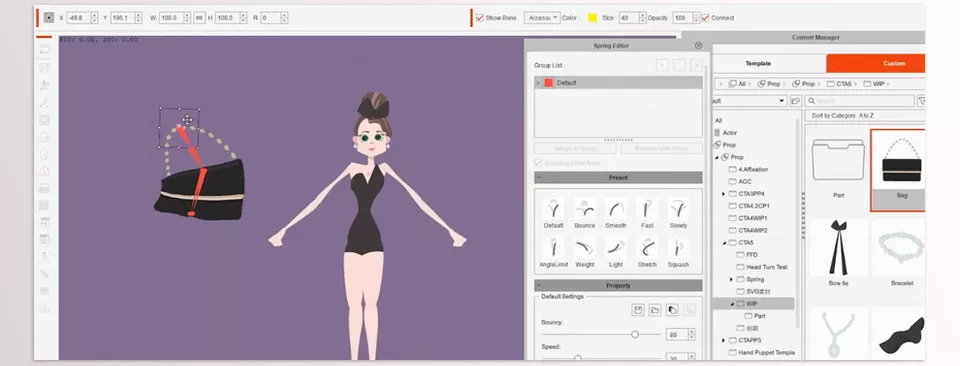Click the red Default group color swatch

coord(549,83)
